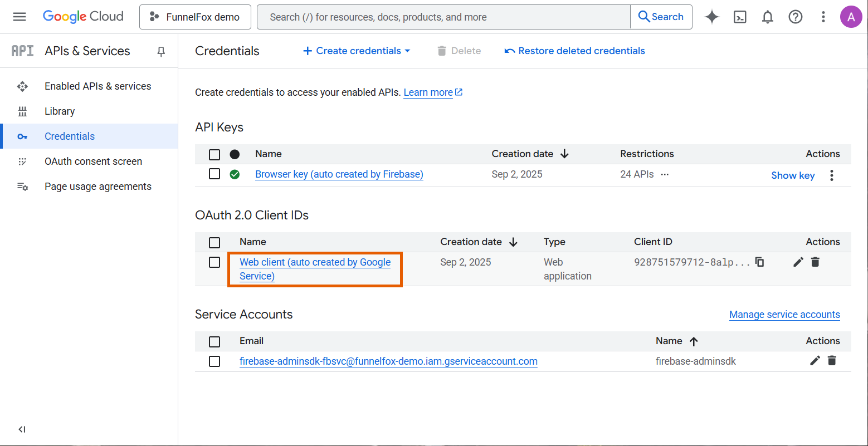Click the APIs & Services heading
Viewport: 868px width, 446px height.
click(87, 51)
